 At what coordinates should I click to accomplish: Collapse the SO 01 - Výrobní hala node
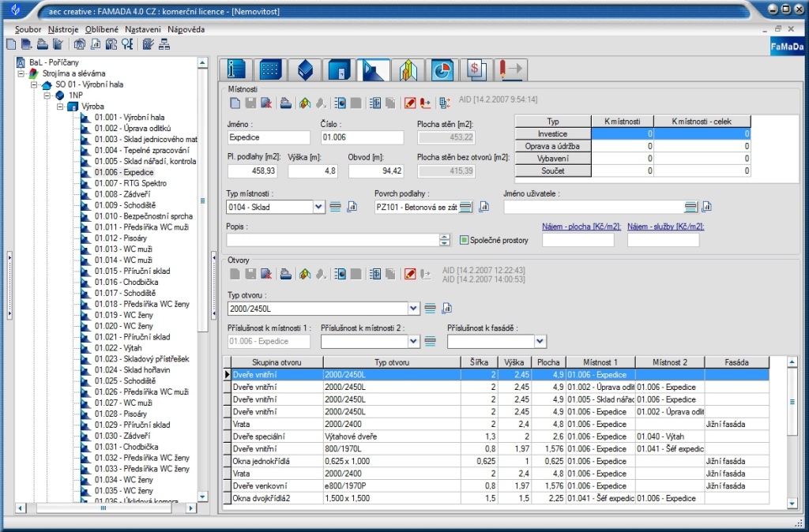[x=34, y=84]
